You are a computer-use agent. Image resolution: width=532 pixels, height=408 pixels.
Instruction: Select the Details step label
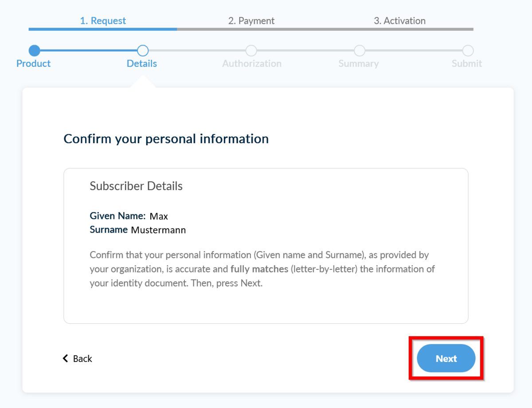pos(142,63)
